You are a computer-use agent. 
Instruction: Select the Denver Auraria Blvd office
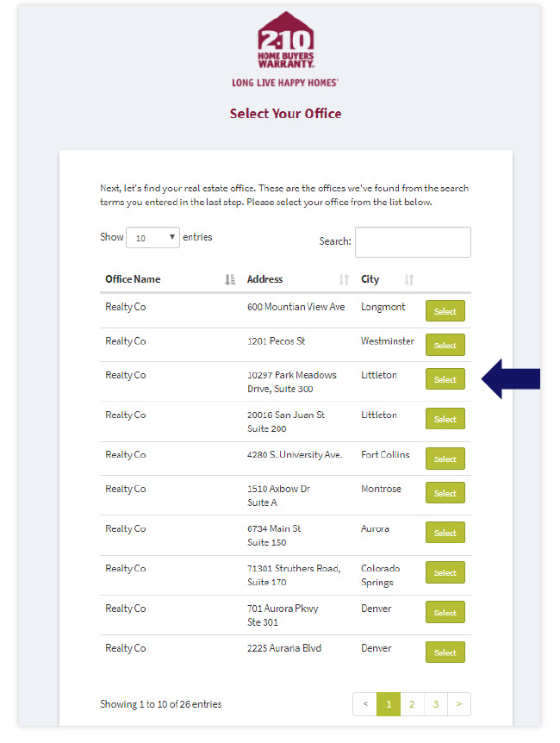coord(445,652)
